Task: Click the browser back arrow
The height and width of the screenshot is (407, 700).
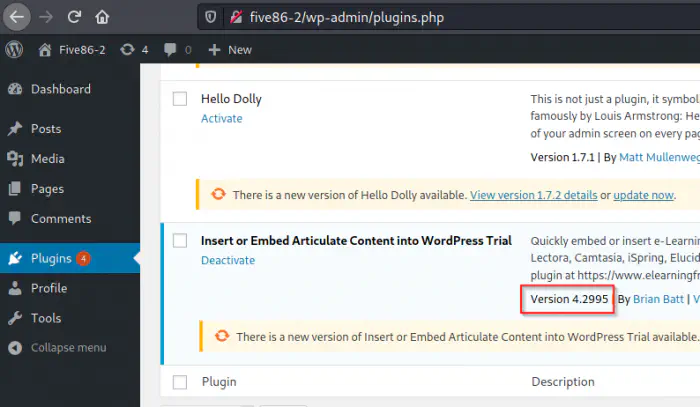Action: [16, 17]
